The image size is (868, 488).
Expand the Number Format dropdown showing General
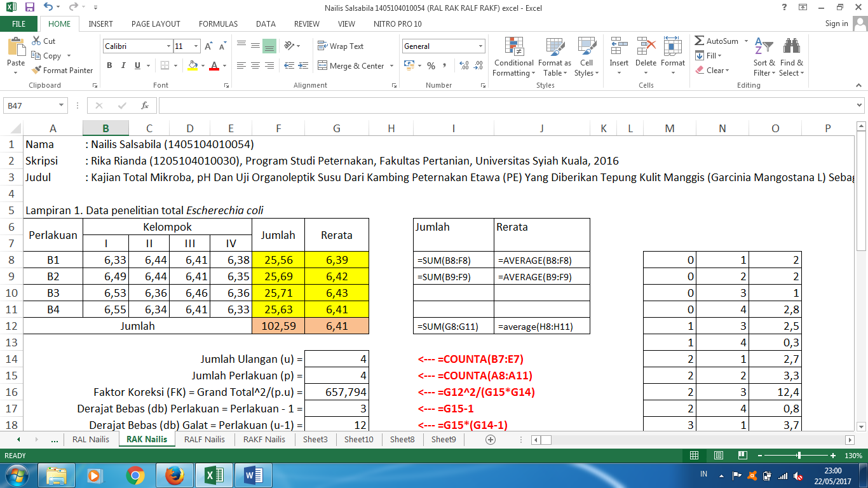(x=480, y=46)
